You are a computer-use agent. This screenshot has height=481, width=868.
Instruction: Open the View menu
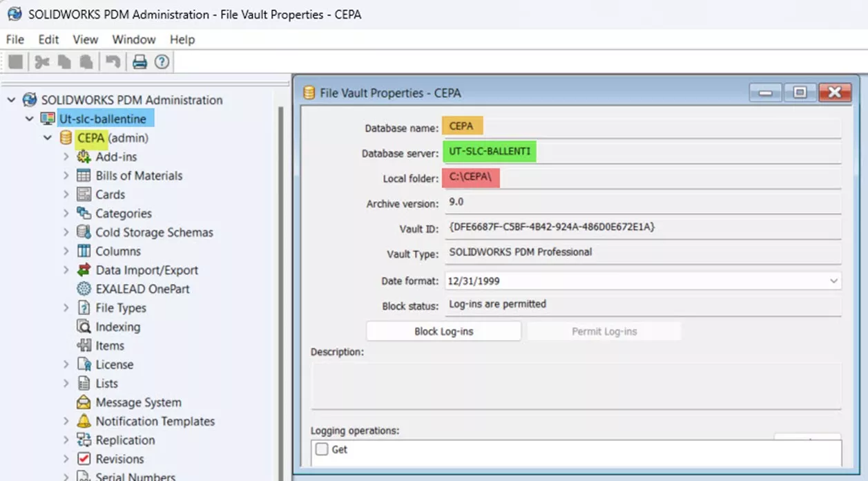click(85, 39)
